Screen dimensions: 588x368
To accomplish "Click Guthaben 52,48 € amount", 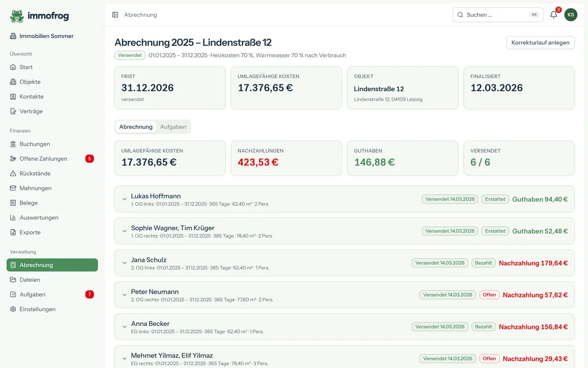I will 540,231.
